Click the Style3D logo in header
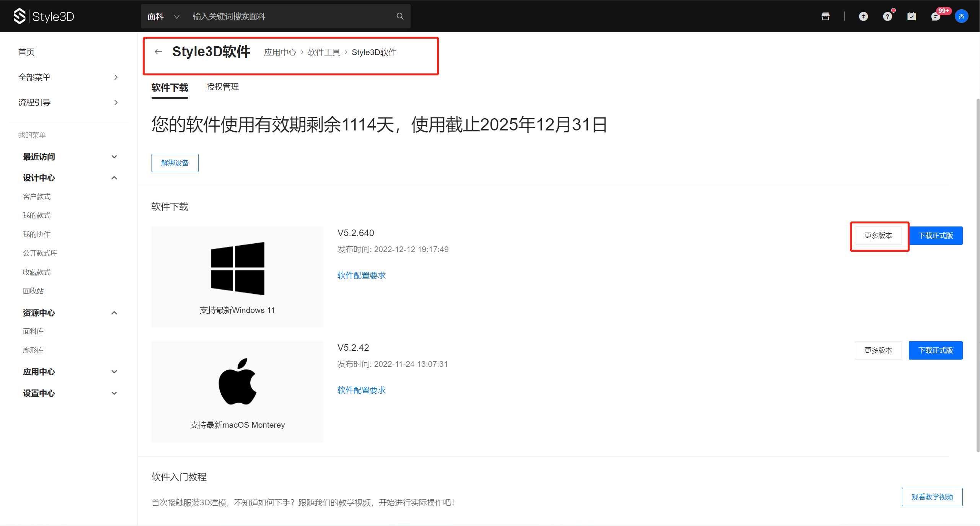Viewport: 980px width, 526px height. (44, 16)
